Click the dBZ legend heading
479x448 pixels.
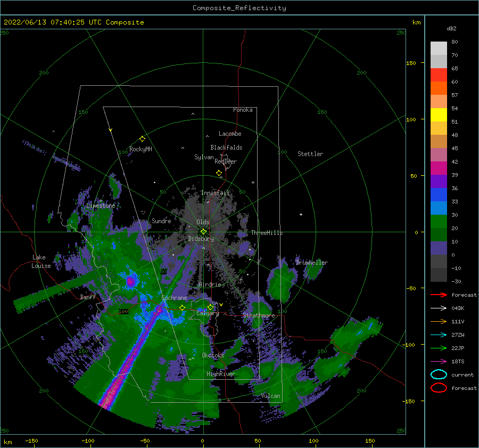pyautogui.click(x=451, y=28)
